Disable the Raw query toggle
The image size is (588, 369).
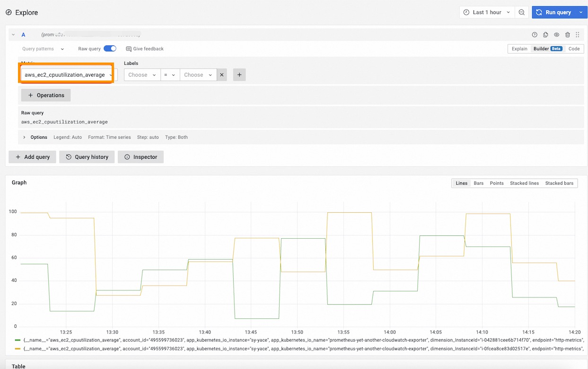point(109,48)
